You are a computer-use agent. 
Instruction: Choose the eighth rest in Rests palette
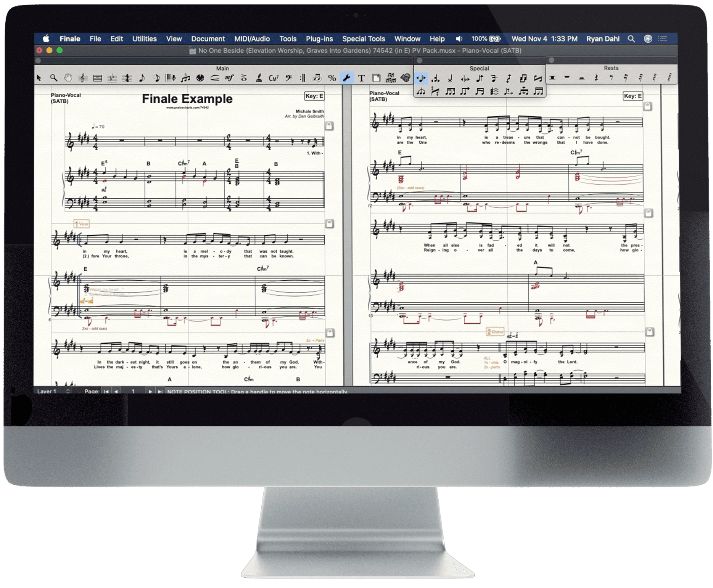[x=611, y=78]
